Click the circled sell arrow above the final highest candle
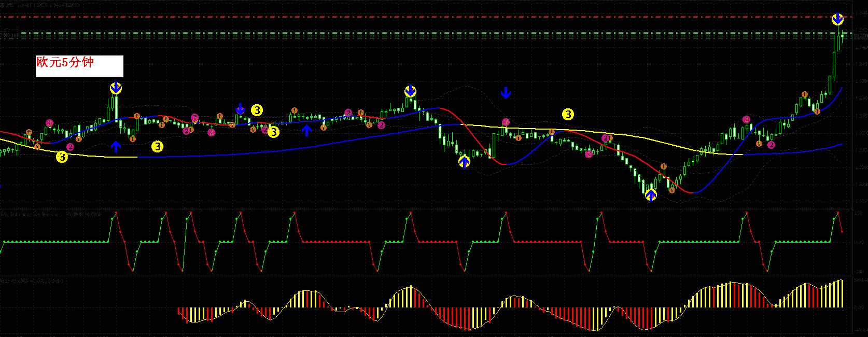This screenshot has height=337, width=868. [837, 20]
